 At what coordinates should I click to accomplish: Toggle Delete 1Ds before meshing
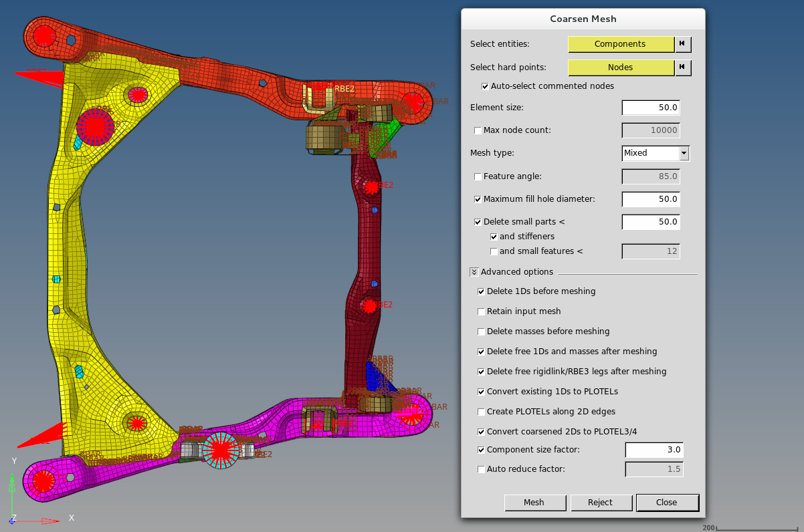(481, 291)
